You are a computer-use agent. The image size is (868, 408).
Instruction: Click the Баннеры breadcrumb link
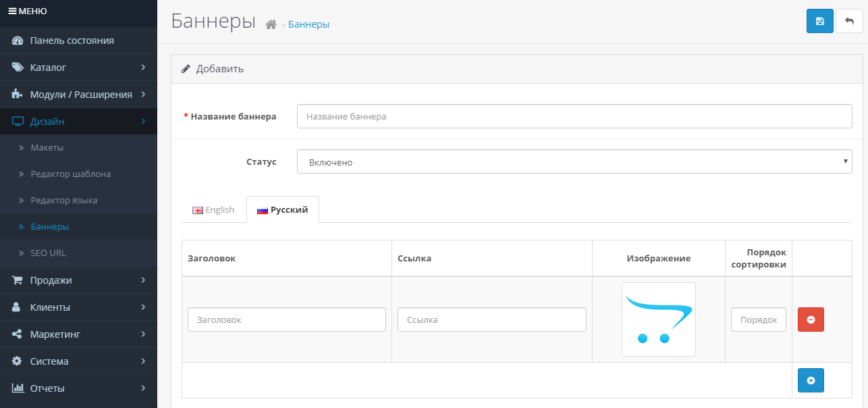308,24
